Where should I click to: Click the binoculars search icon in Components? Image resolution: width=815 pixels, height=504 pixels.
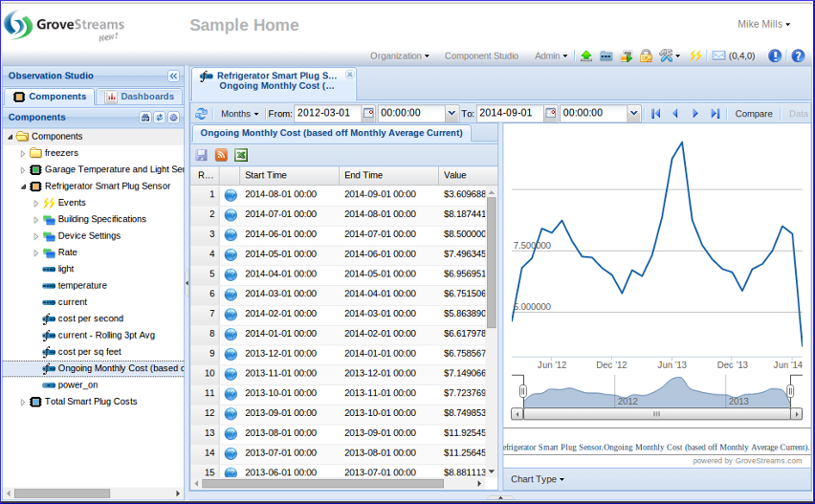pos(145,118)
